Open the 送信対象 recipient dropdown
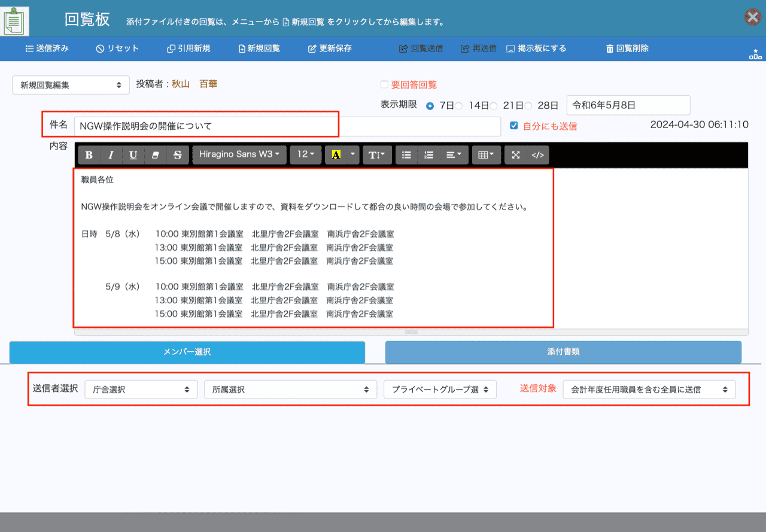This screenshot has height=532, width=766. click(x=649, y=390)
